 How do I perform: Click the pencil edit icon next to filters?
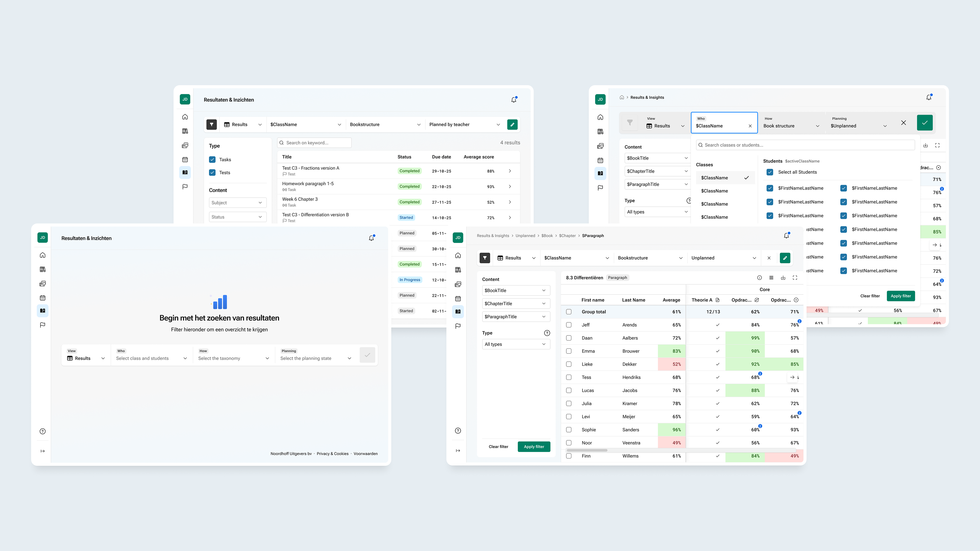pos(512,124)
